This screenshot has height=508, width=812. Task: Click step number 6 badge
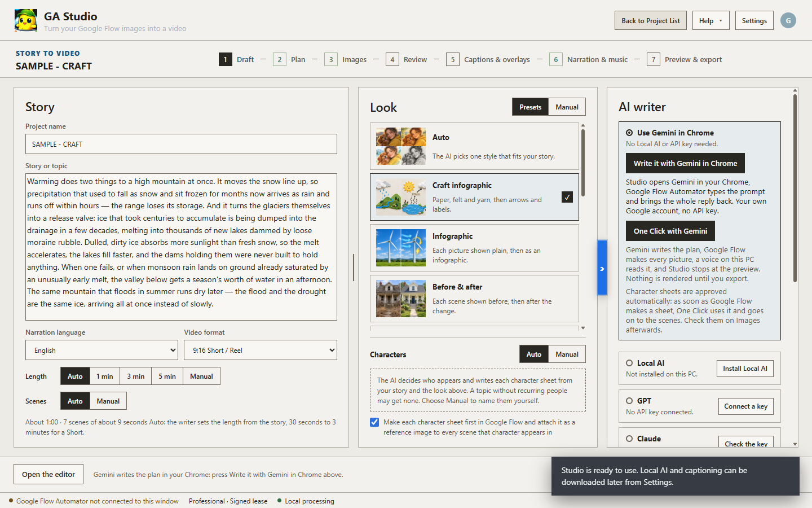tap(556, 59)
